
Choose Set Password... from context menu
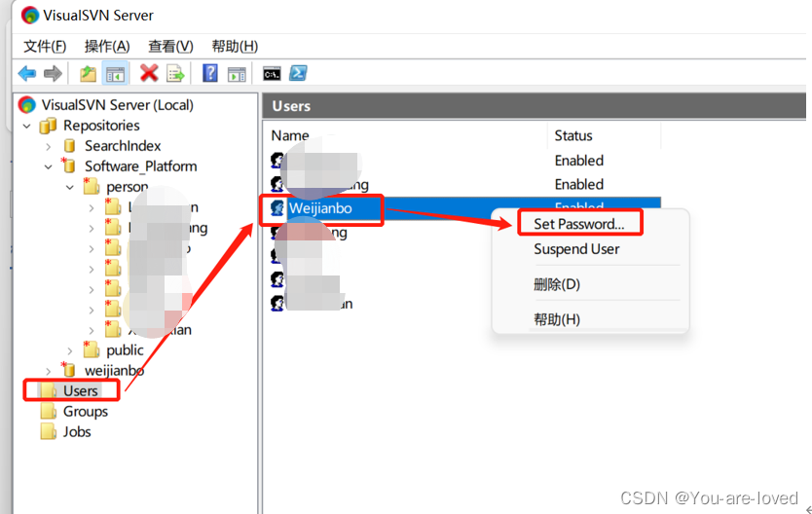tap(579, 224)
